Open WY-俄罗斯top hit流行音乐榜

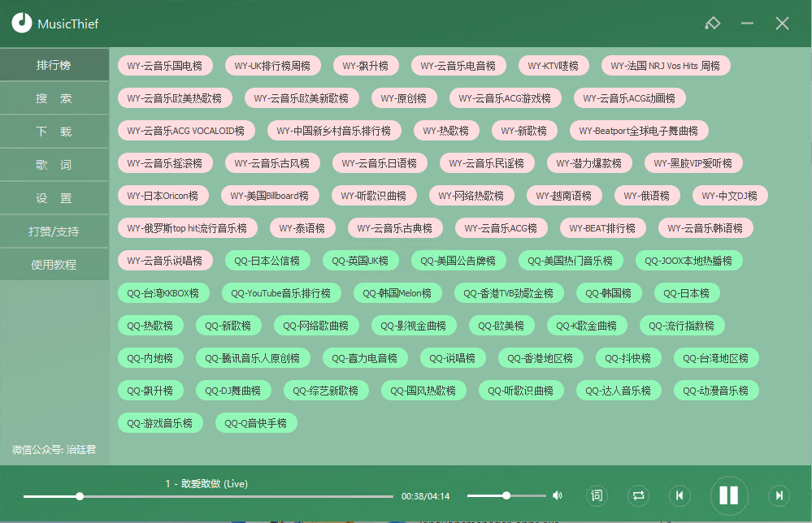click(187, 228)
